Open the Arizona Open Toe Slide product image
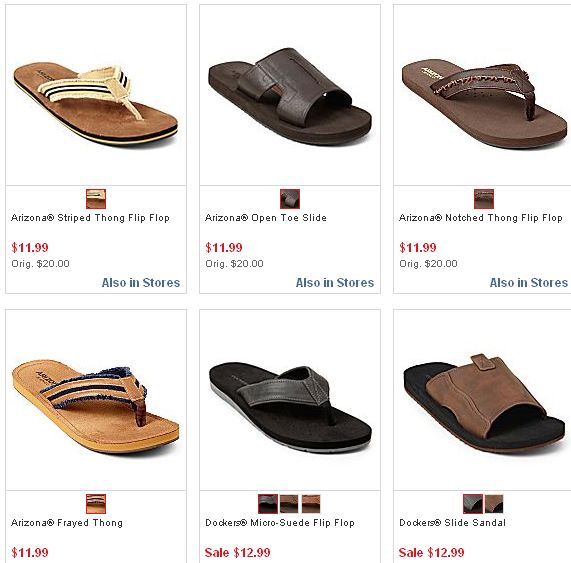 click(290, 95)
